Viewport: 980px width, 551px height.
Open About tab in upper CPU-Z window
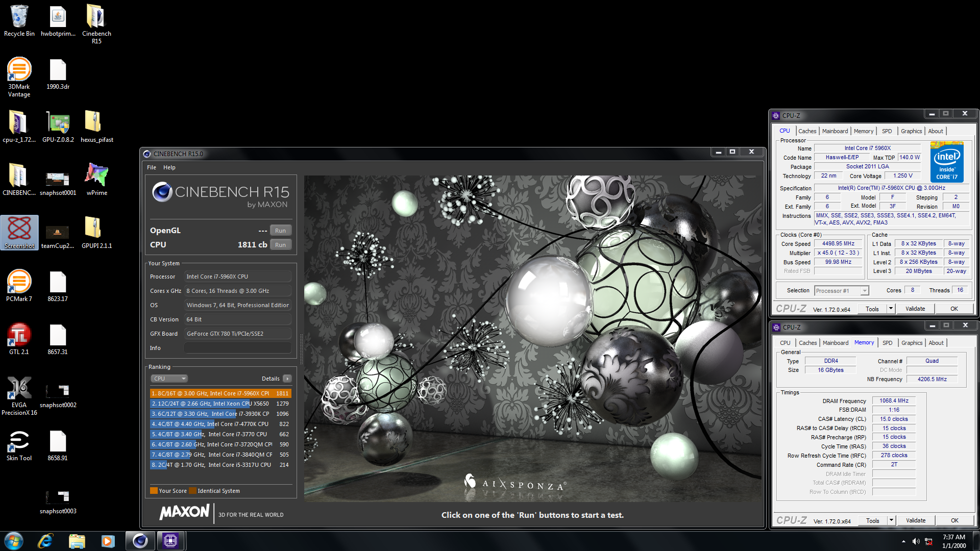tap(936, 131)
